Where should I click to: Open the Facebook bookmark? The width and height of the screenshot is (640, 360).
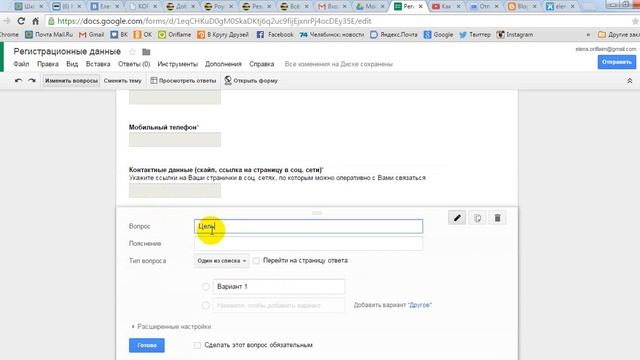[275, 35]
